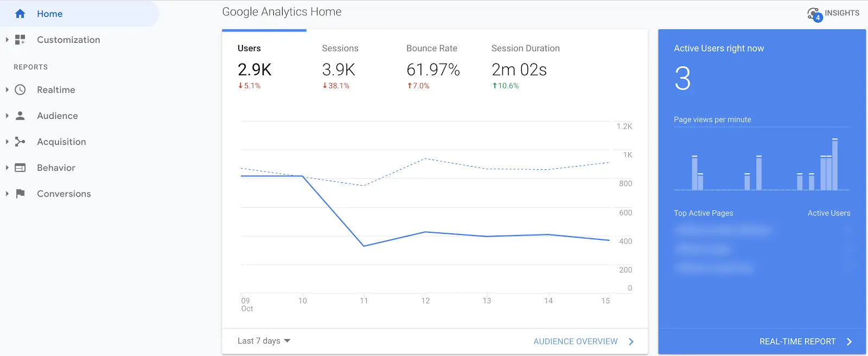868x356 pixels.
Task: Open the Insights icon with badge
Action: (814, 14)
